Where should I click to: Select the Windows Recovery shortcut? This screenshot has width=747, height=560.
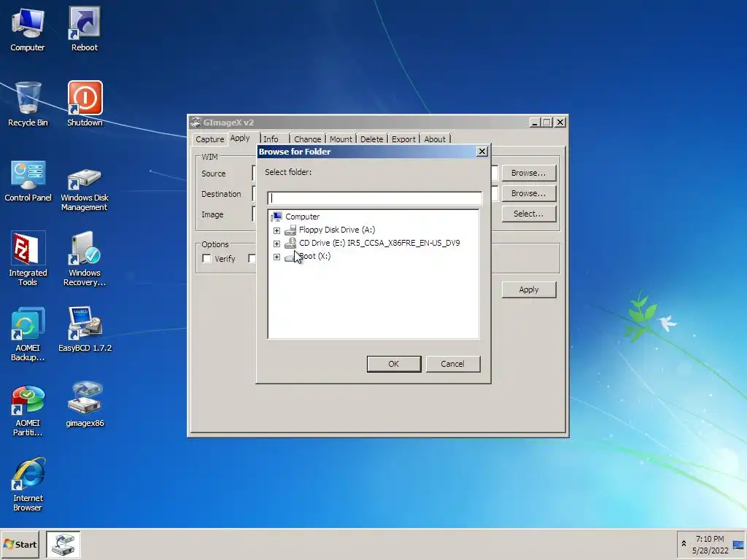(85, 259)
